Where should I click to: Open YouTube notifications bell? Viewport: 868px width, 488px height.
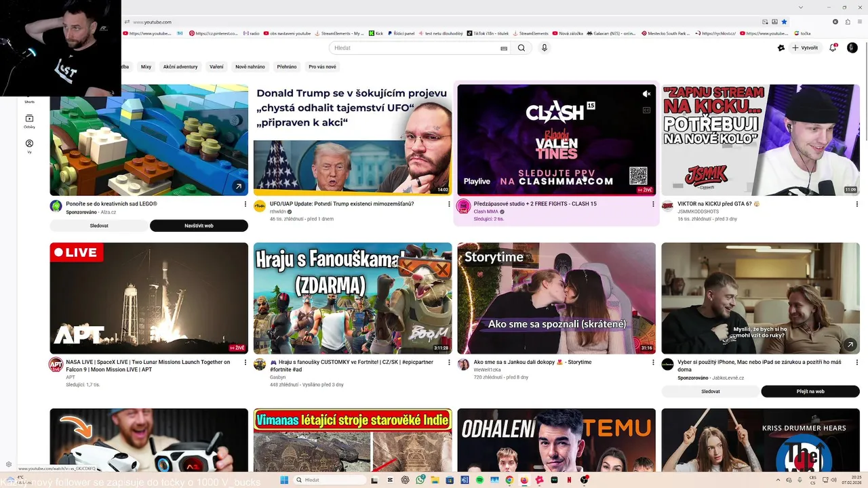point(833,48)
